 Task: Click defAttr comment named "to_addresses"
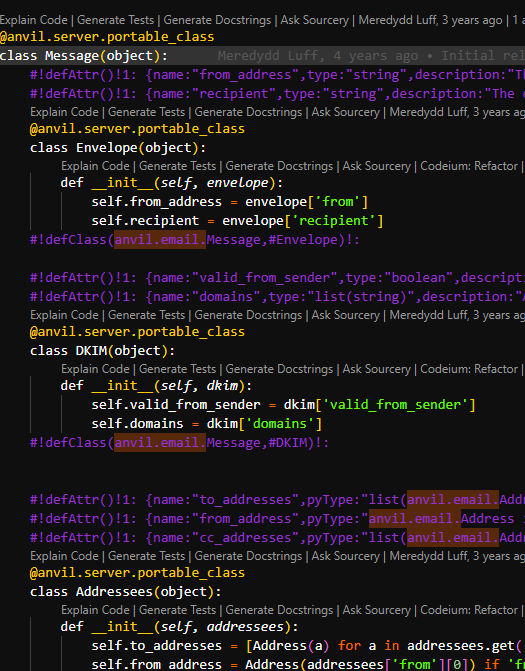click(x=277, y=499)
